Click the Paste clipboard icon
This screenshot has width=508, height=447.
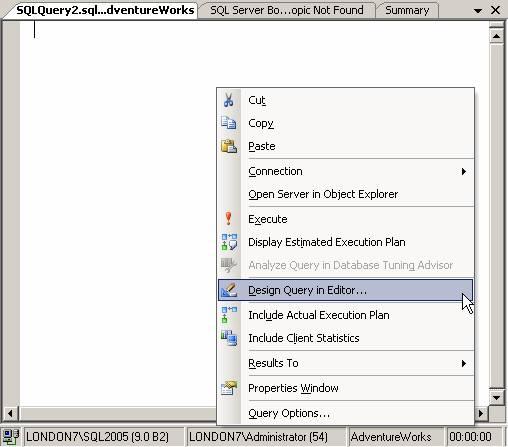(229, 146)
